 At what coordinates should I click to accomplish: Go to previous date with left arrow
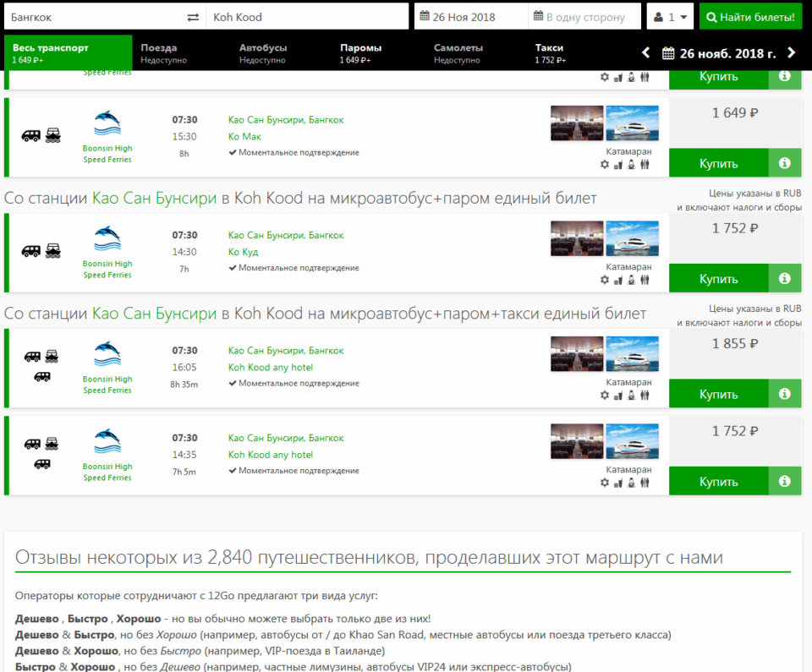(x=646, y=53)
